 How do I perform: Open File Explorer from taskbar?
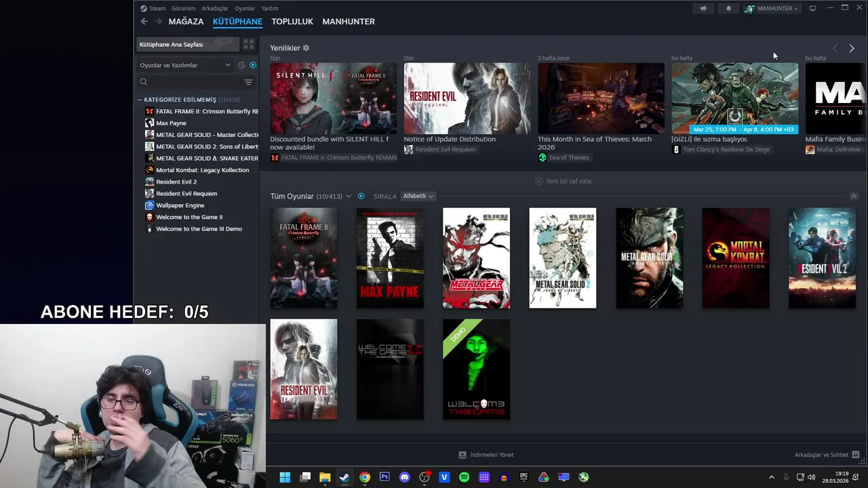point(325,477)
